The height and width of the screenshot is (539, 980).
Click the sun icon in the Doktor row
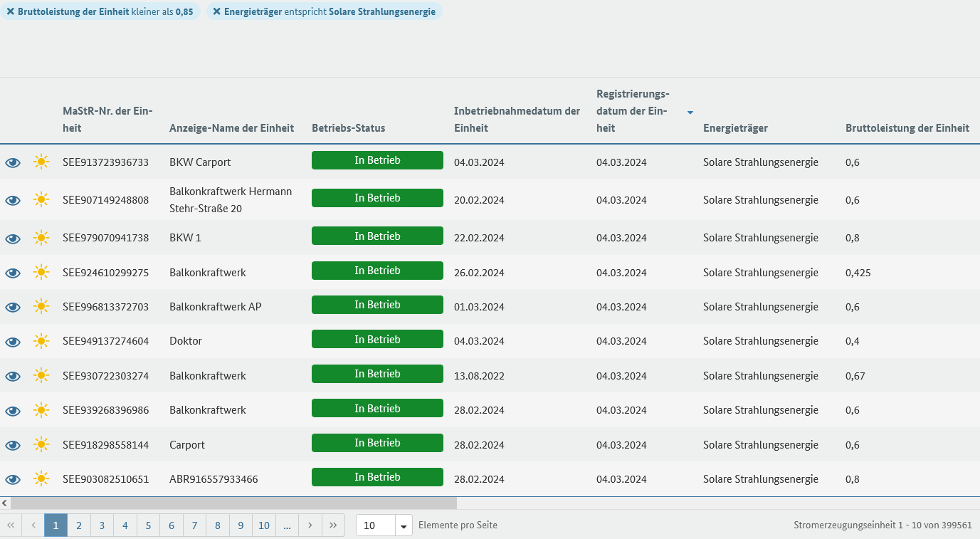42,340
